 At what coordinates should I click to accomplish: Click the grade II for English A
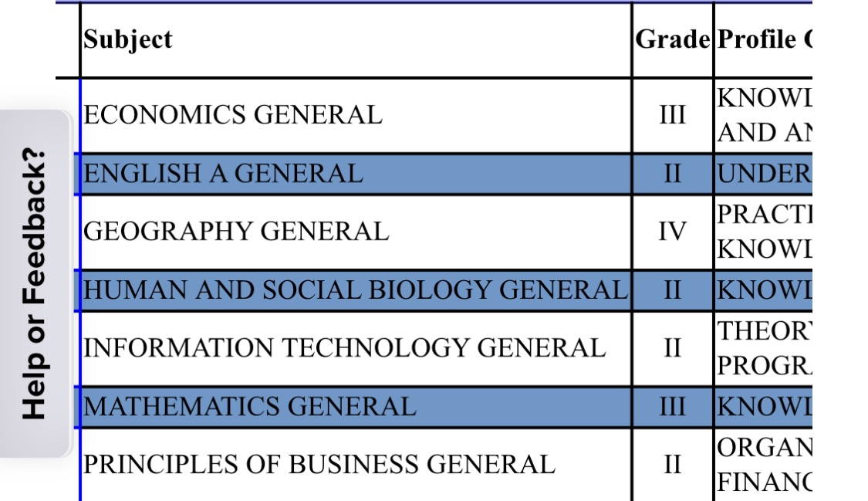pyautogui.click(x=673, y=174)
